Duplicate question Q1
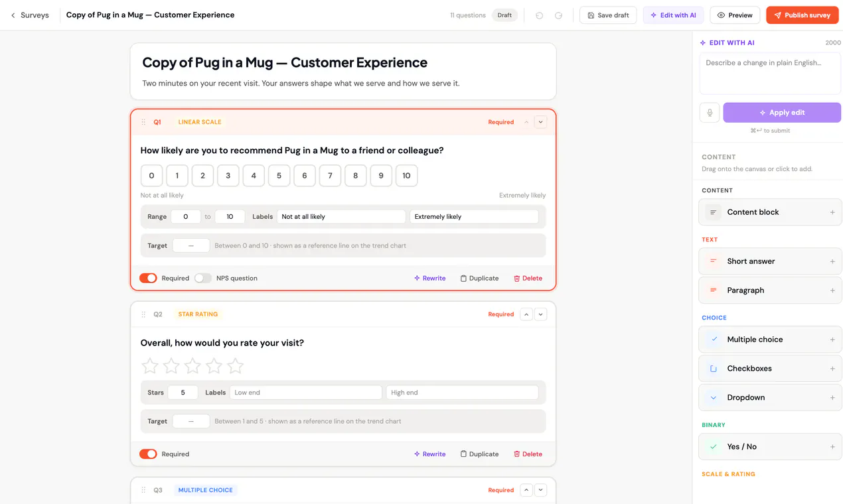Screen dimensions: 843x504 pyautogui.click(x=479, y=279)
